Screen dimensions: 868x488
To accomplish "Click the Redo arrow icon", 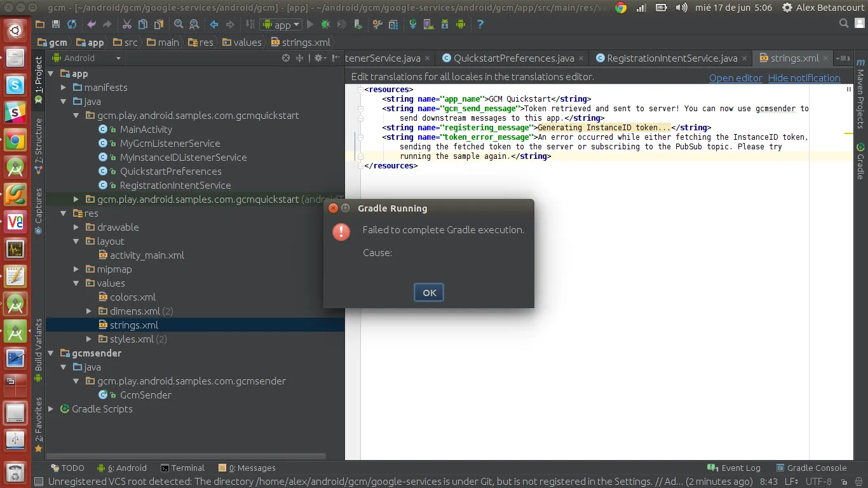I will coord(107,25).
